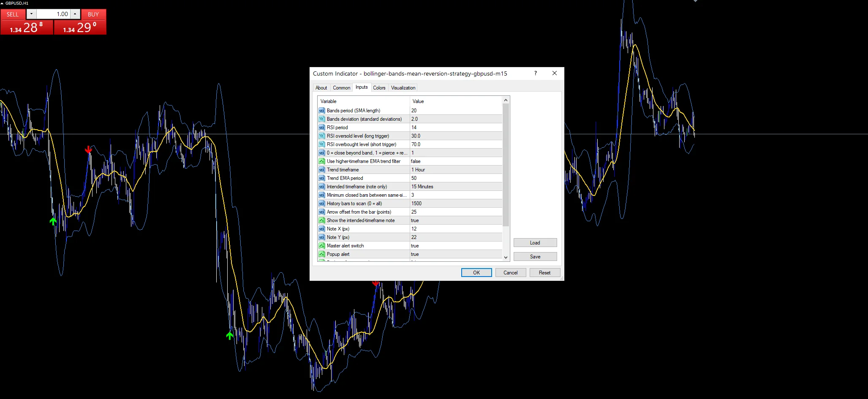868x399 pixels.
Task: Toggle 'Use higher-timeframe EMA trend filter' false value
Action: (456, 161)
